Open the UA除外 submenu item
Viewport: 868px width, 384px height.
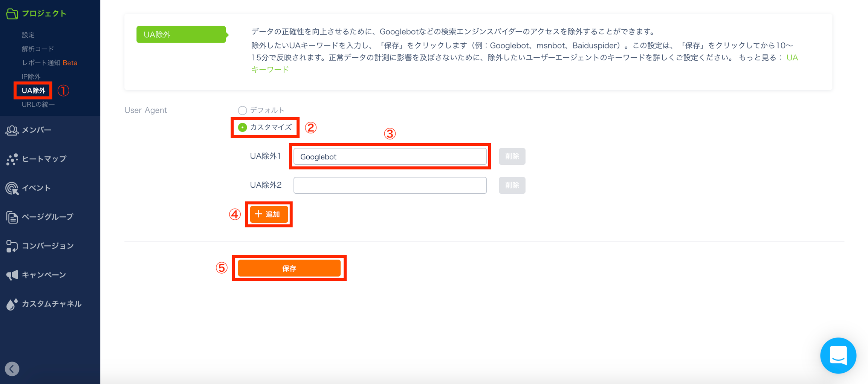tap(33, 90)
